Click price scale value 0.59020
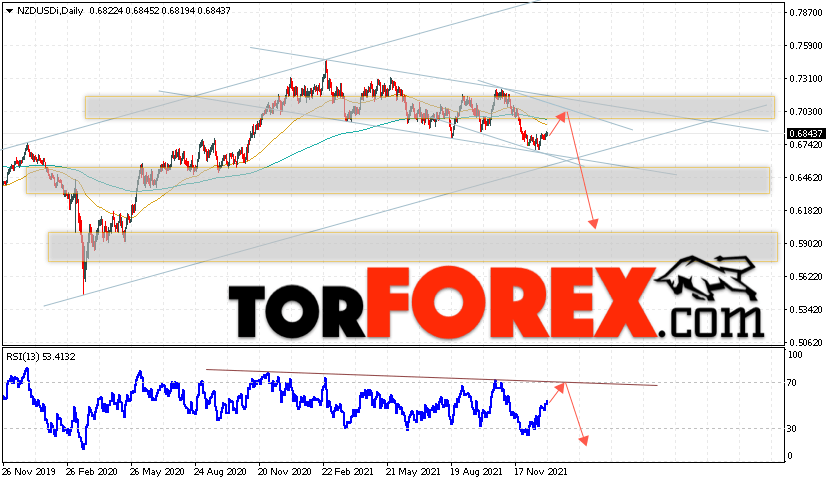This screenshot has width=830, height=483. (x=806, y=244)
